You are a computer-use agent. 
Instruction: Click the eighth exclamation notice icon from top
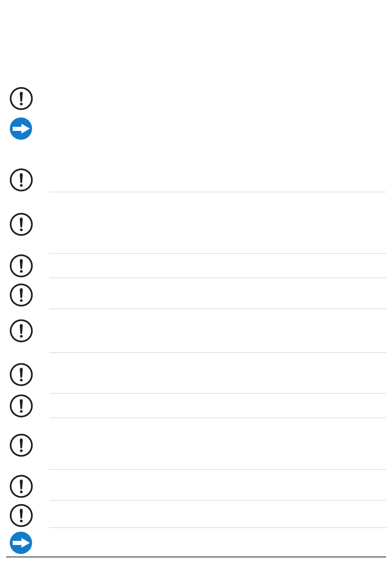[x=21, y=406]
